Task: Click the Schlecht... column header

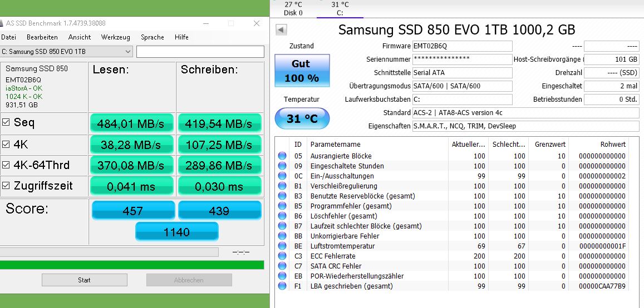Action: 509,145
